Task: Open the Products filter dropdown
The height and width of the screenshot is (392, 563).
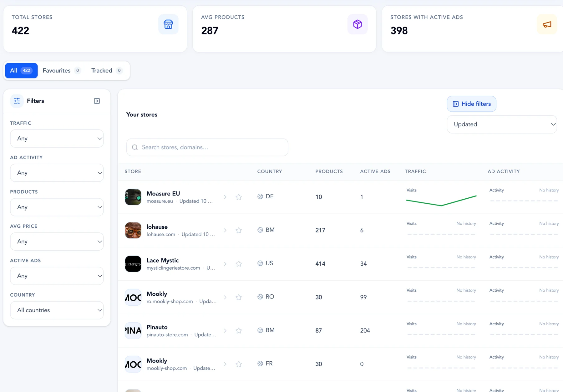Action: [57, 207]
